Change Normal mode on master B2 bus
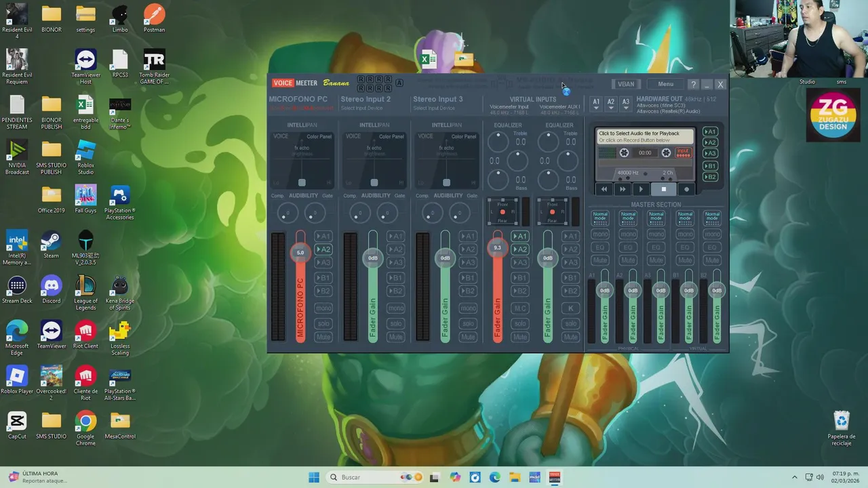Screen dimensions: 868x488 pos(712,217)
